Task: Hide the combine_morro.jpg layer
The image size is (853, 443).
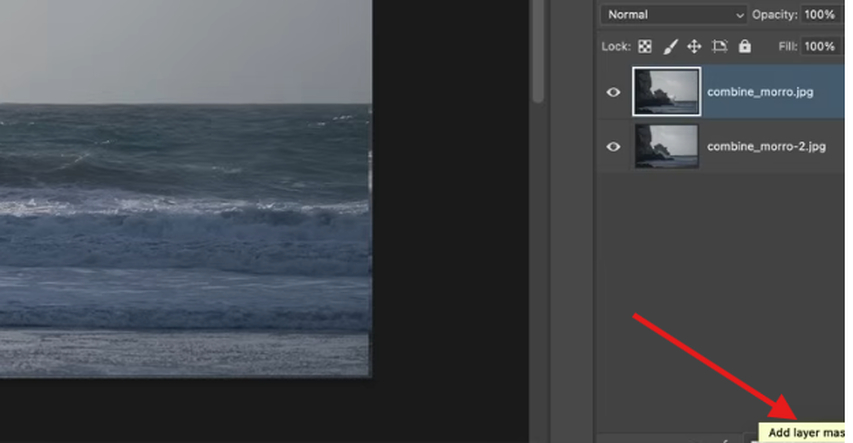Action: 613,92
